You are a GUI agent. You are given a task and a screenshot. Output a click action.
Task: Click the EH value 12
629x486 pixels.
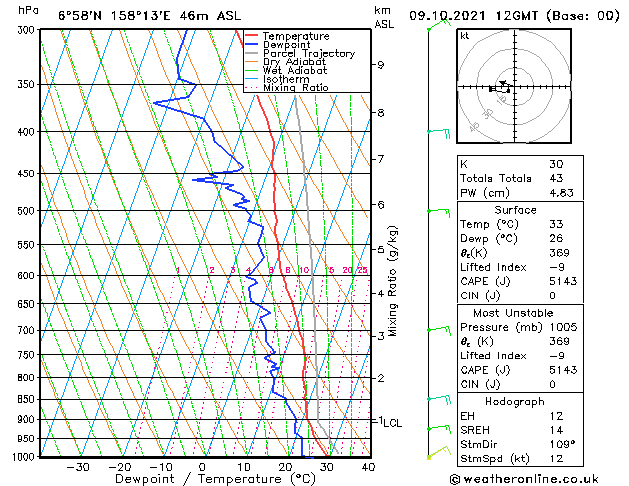pyautogui.click(x=556, y=416)
